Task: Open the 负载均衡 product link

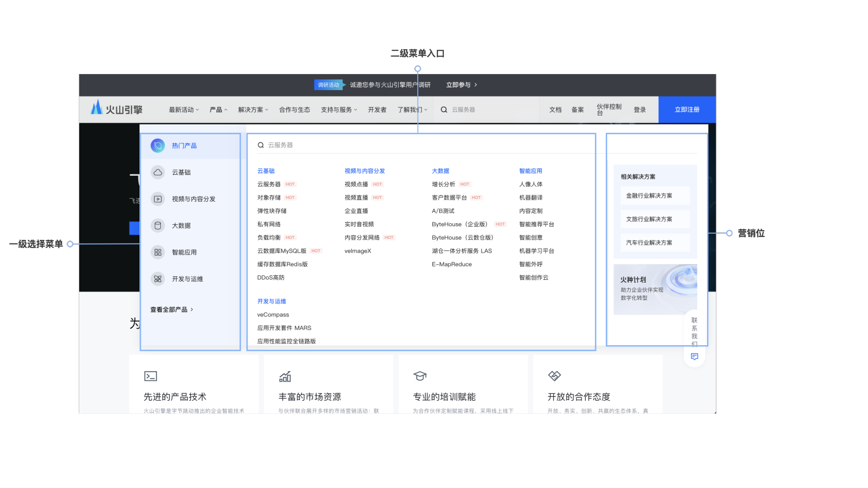Action: (x=269, y=238)
